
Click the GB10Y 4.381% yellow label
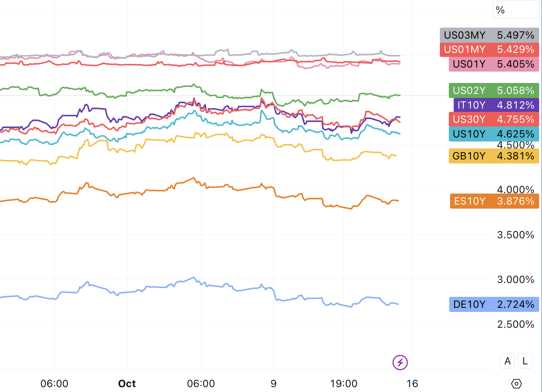[x=494, y=156]
